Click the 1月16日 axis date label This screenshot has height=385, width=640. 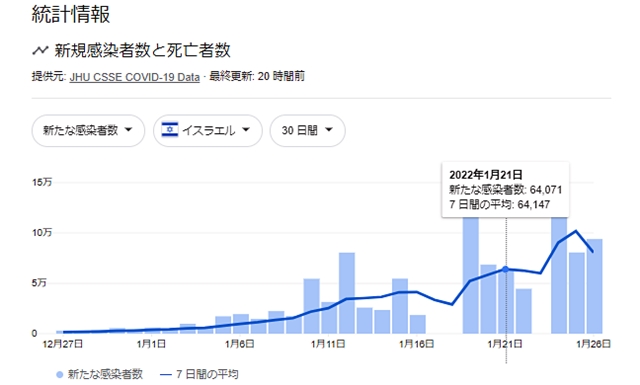coord(416,344)
